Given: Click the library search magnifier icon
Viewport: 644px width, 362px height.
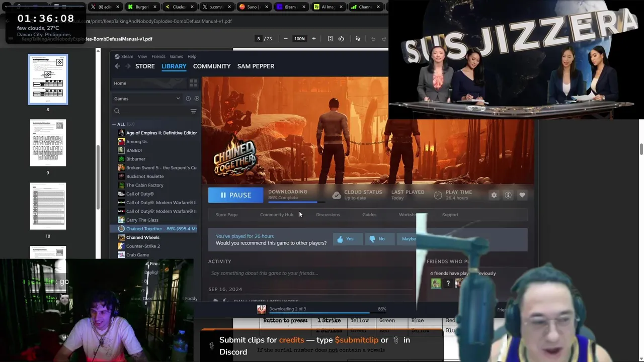Looking at the screenshot, I should point(117,111).
